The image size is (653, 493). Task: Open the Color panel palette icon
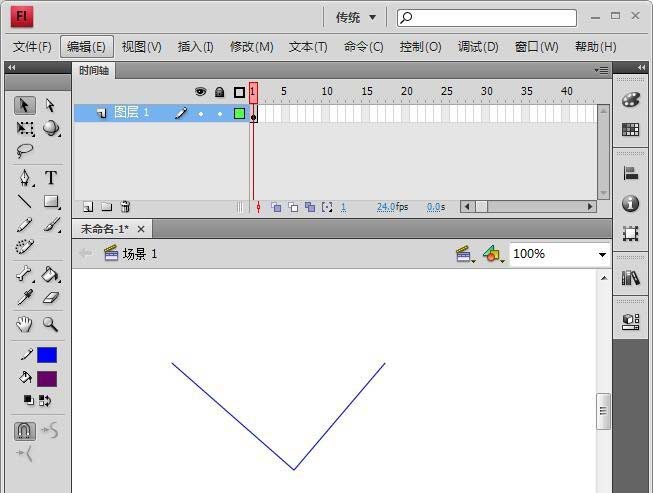631,100
